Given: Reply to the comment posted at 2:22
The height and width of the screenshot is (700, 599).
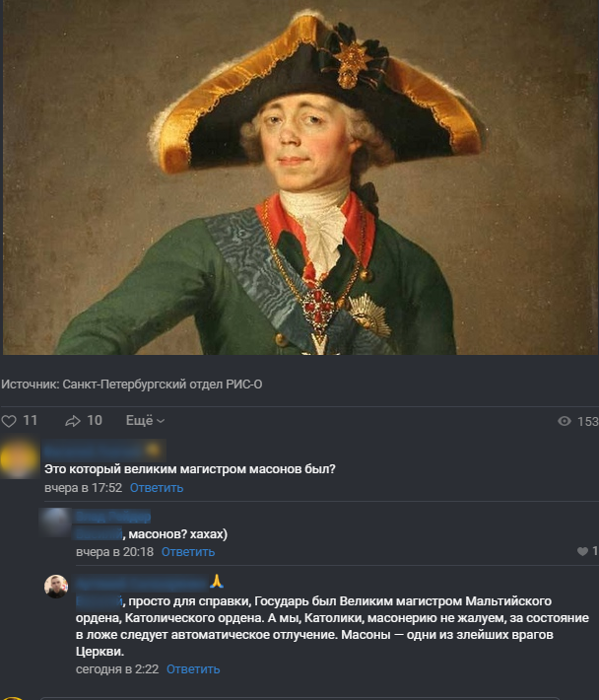Looking at the screenshot, I should [193, 669].
